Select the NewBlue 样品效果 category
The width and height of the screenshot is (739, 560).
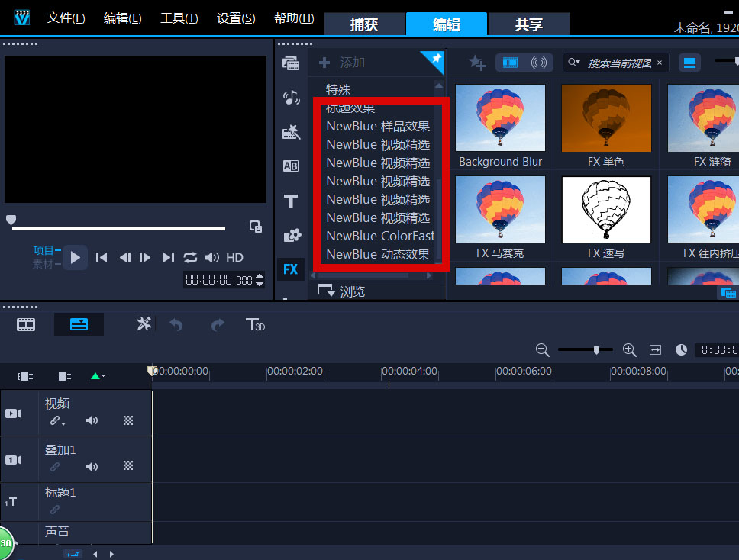(378, 126)
